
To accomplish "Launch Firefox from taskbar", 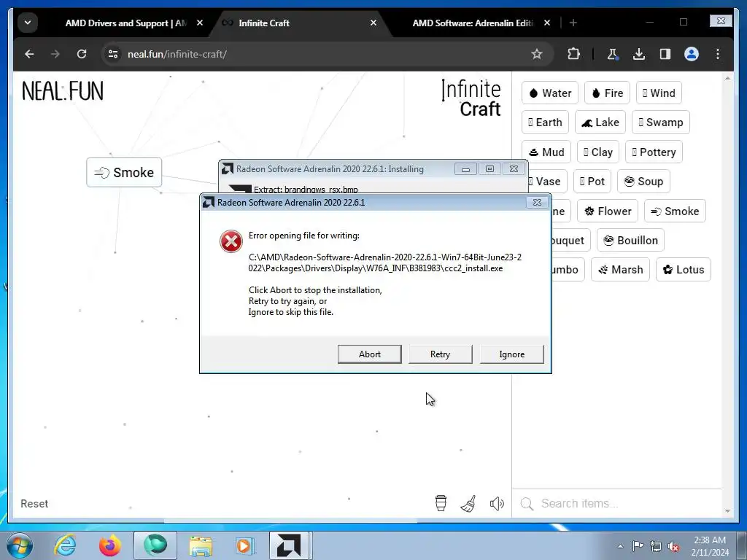I will (x=109, y=545).
